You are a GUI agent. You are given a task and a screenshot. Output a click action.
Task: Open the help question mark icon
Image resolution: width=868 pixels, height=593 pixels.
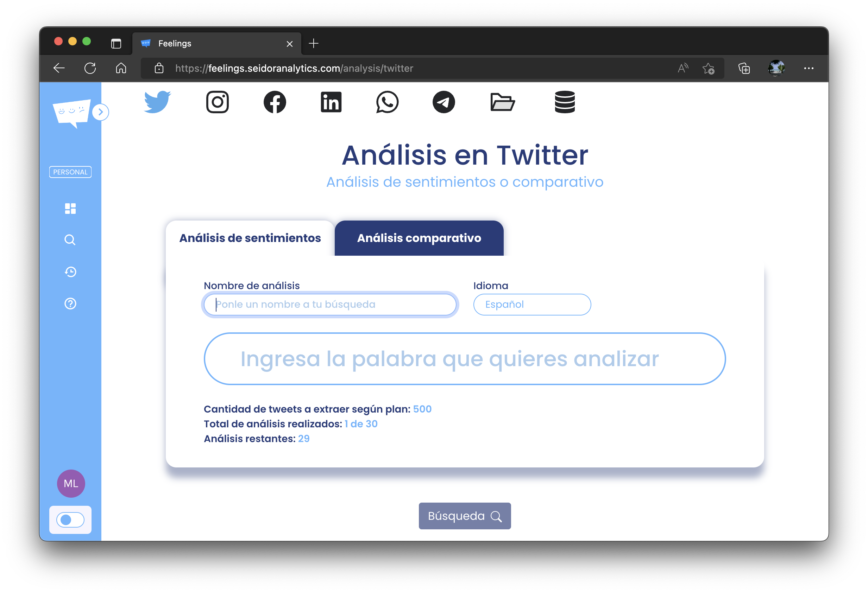click(x=70, y=304)
